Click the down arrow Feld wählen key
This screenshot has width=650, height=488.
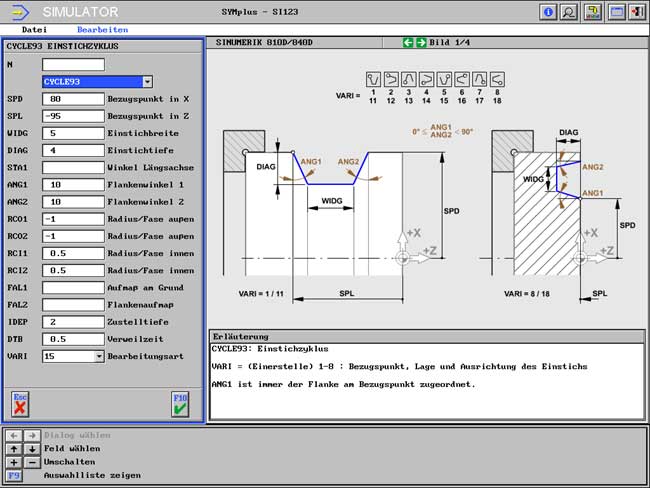[x=32, y=449]
